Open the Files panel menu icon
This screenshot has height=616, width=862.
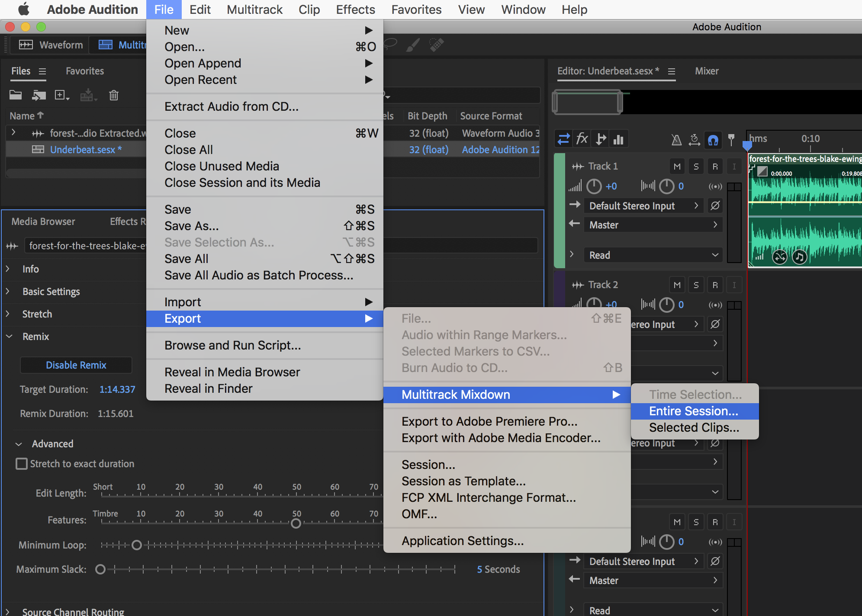[42, 71]
